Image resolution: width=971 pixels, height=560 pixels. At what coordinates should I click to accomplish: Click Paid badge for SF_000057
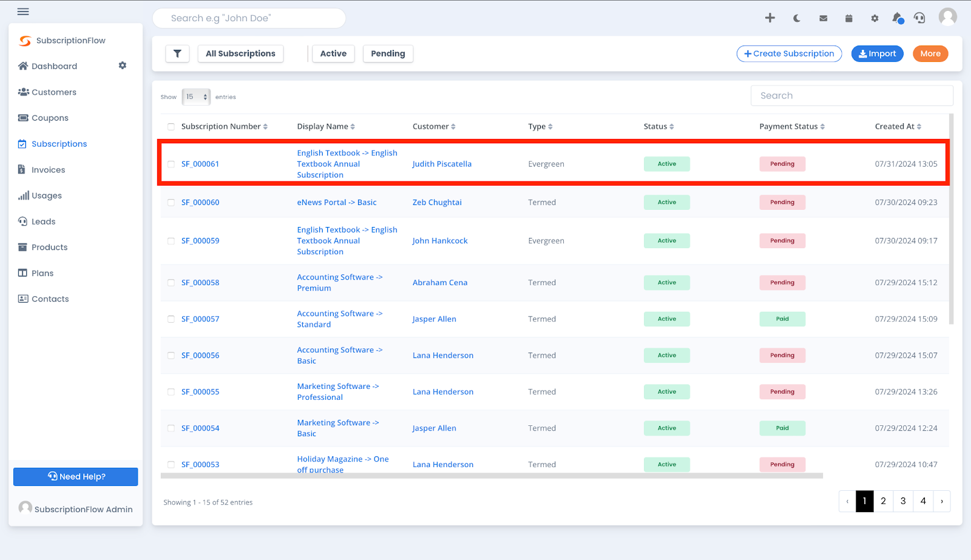782,319
